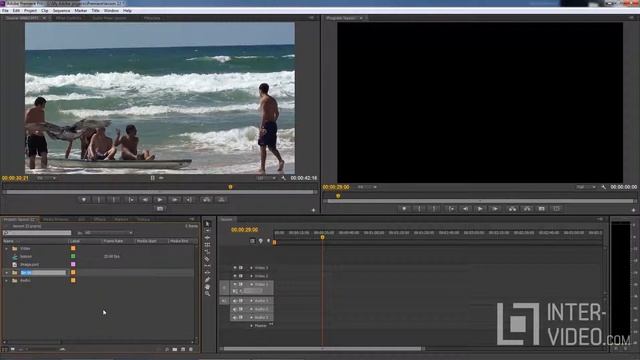Viewport: 640px width, 360px height.
Task: Open Source monitor playback resolution dropdown
Action: click(266, 178)
